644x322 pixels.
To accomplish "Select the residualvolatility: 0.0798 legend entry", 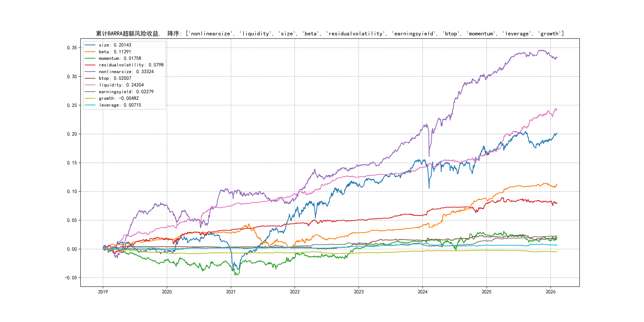I will point(131,65).
